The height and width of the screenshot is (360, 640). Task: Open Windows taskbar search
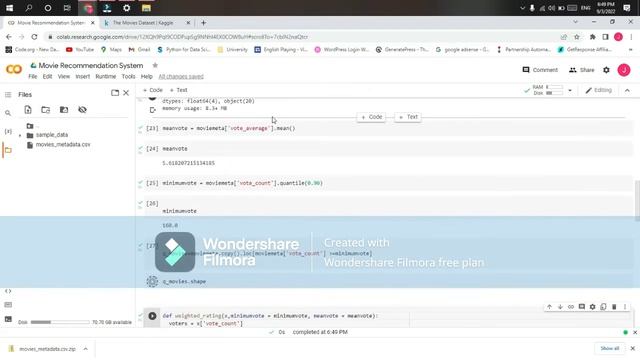point(29,8)
